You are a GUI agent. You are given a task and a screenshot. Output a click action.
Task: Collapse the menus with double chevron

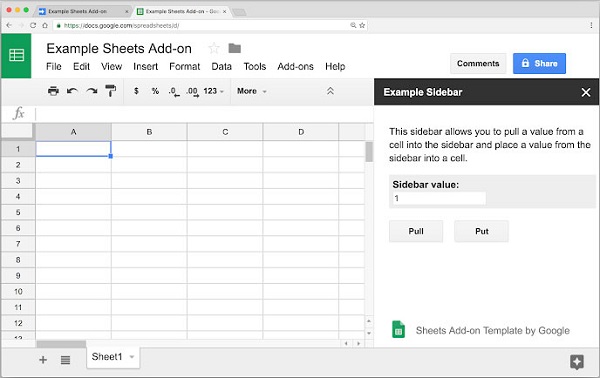coord(330,91)
